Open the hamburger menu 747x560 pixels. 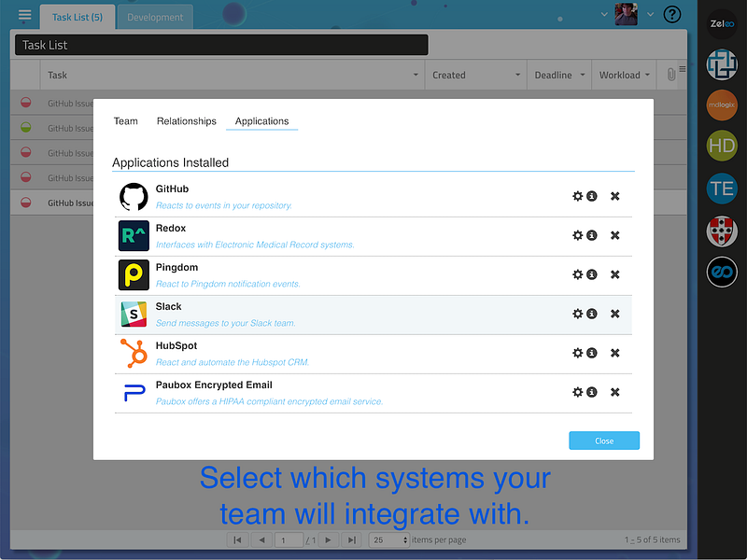coord(25,15)
